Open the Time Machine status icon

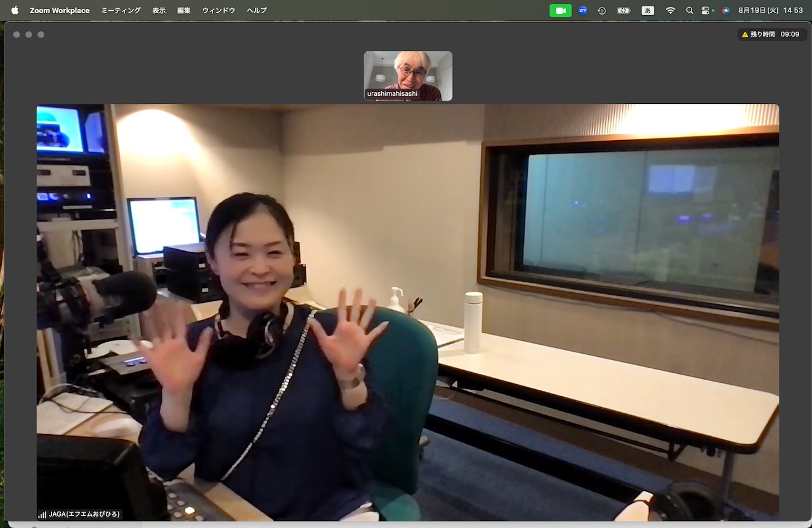(602, 10)
